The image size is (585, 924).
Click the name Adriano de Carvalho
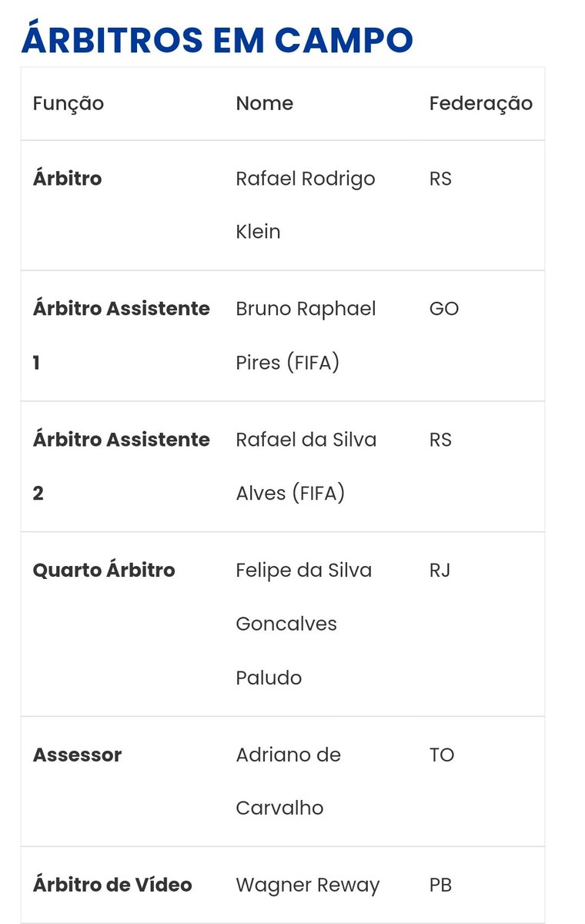288,781
